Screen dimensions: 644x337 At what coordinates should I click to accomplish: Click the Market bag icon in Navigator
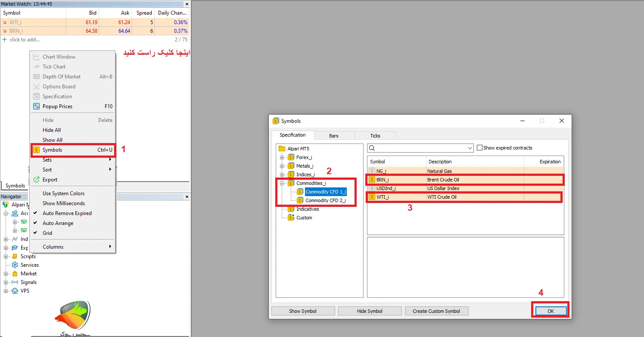(15, 274)
